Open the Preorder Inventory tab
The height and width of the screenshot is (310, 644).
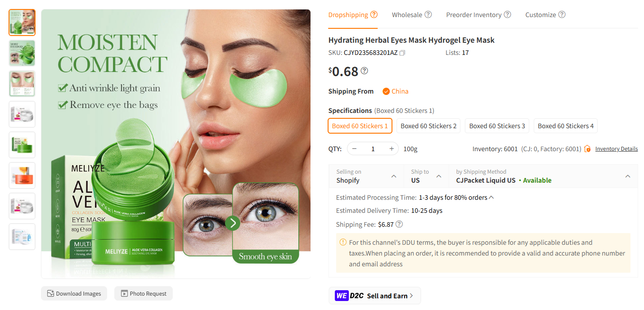point(474,14)
